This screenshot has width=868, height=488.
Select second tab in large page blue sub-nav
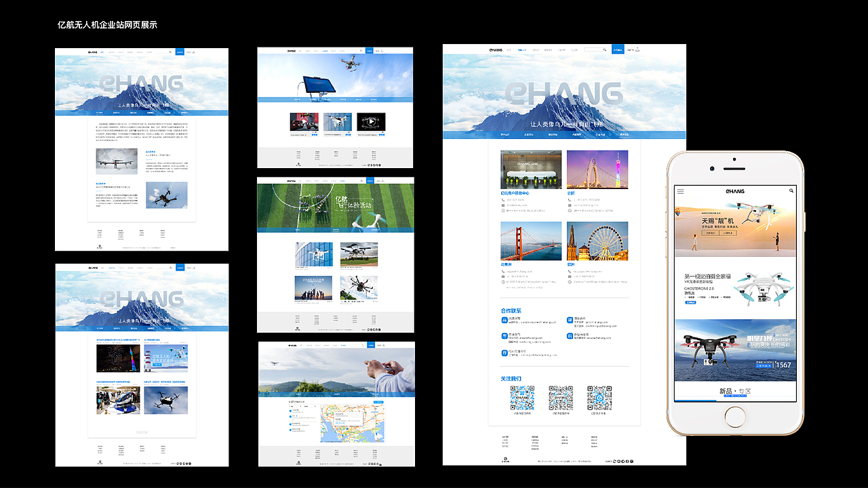(528, 134)
